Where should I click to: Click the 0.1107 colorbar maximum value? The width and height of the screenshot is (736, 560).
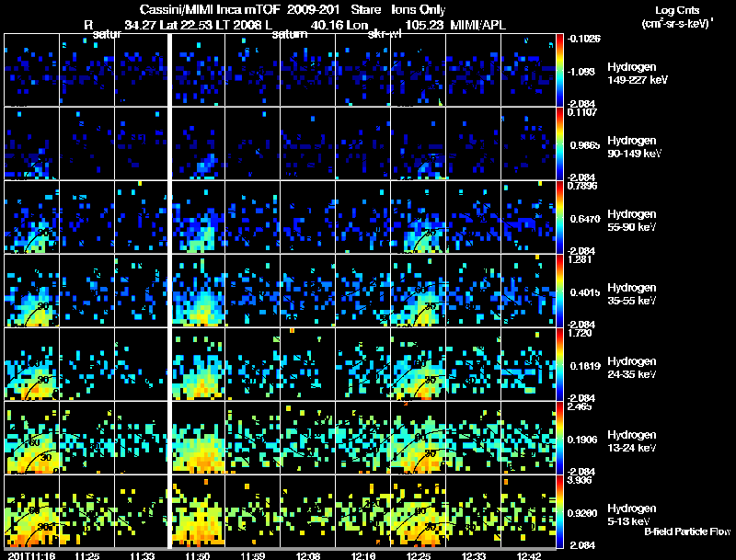pyautogui.click(x=582, y=112)
